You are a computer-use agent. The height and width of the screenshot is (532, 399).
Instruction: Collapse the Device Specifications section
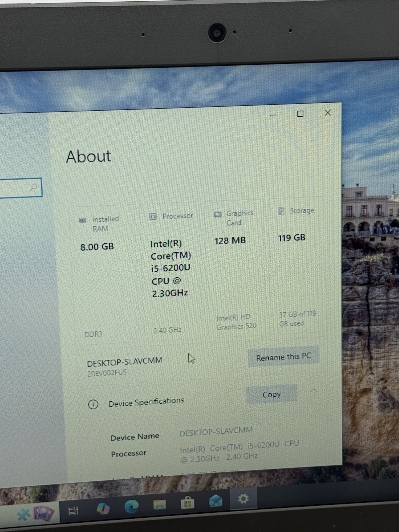pyautogui.click(x=314, y=390)
